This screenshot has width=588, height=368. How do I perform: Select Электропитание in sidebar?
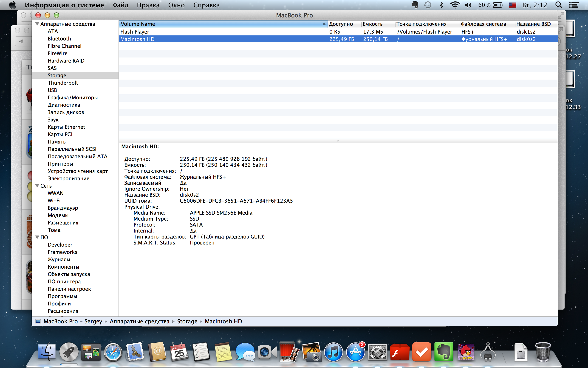coord(68,178)
